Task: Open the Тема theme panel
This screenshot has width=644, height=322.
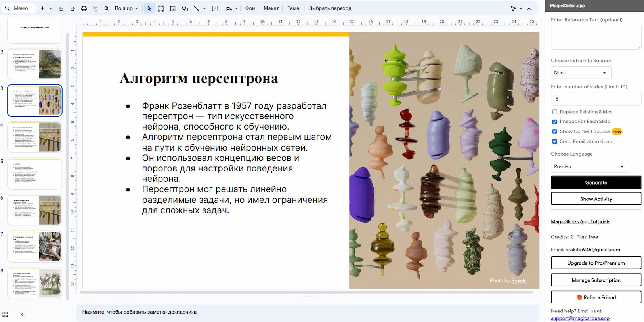Action: (x=293, y=8)
